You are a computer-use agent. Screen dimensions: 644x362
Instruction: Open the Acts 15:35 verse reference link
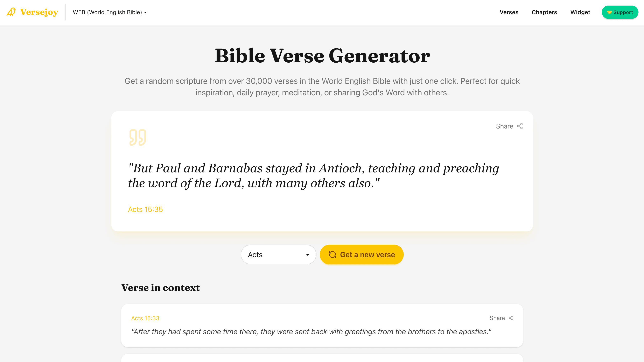(x=145, y=209)
